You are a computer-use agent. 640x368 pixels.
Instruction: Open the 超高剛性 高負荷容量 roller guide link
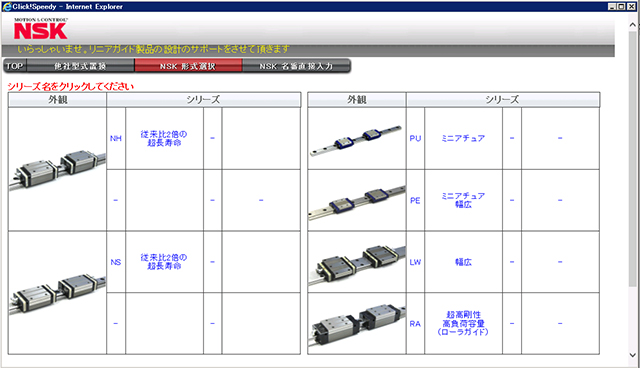tap(463, 323)
